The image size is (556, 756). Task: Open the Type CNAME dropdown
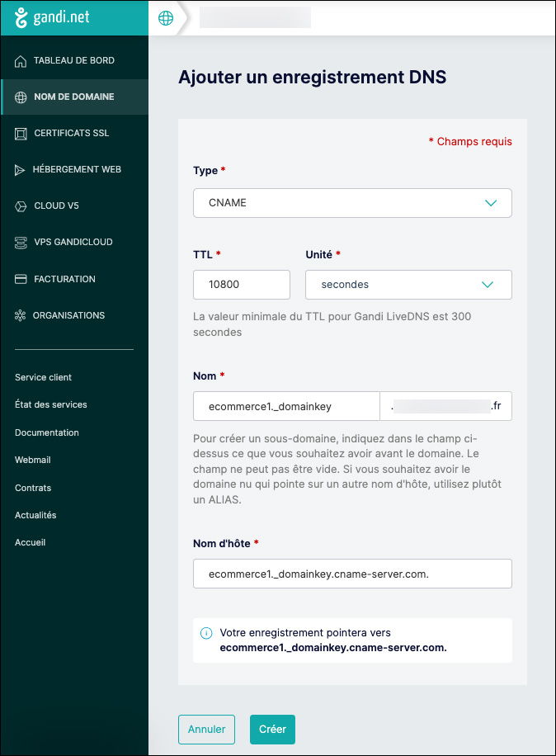click(352, 203)
